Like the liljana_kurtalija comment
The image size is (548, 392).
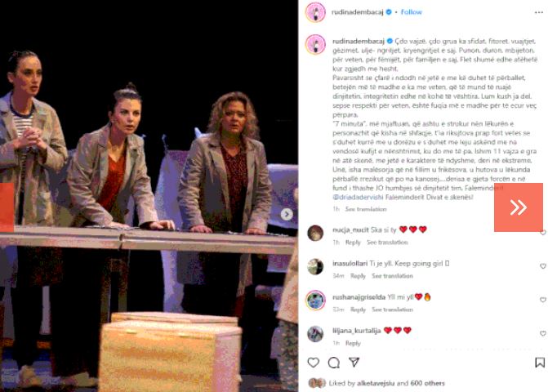(x=543, y=334)
